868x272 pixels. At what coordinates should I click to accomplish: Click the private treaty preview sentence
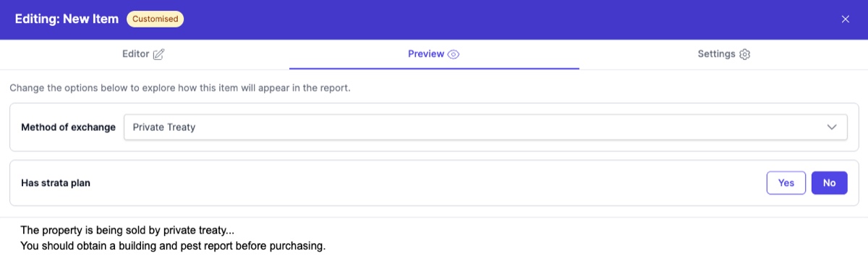[x=128, y=231]
